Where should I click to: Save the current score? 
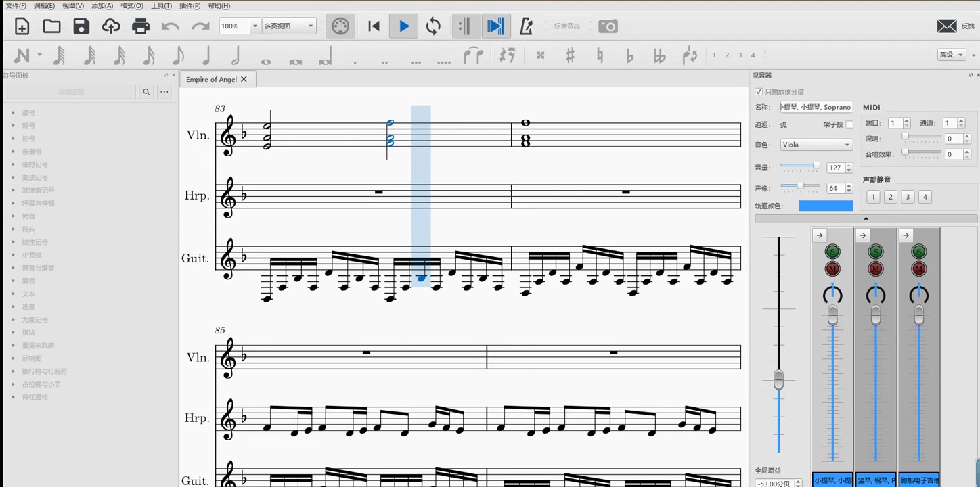tap(81, 26)
